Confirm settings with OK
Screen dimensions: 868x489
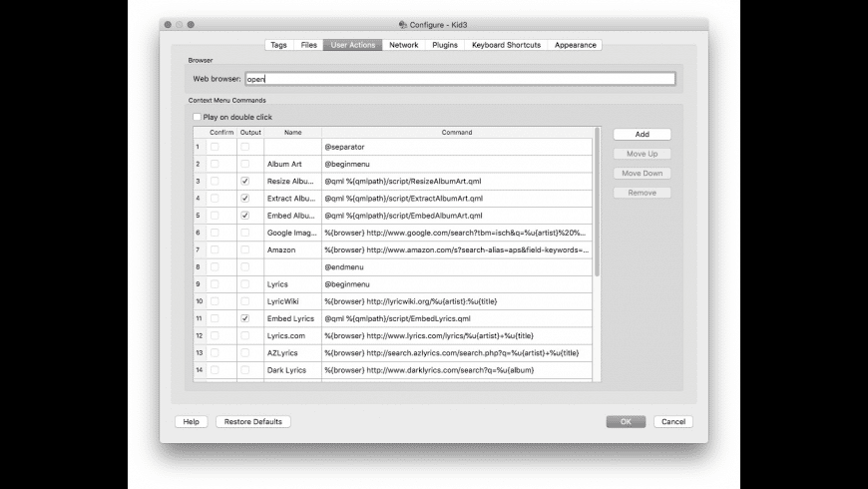[x=626, y=421]
